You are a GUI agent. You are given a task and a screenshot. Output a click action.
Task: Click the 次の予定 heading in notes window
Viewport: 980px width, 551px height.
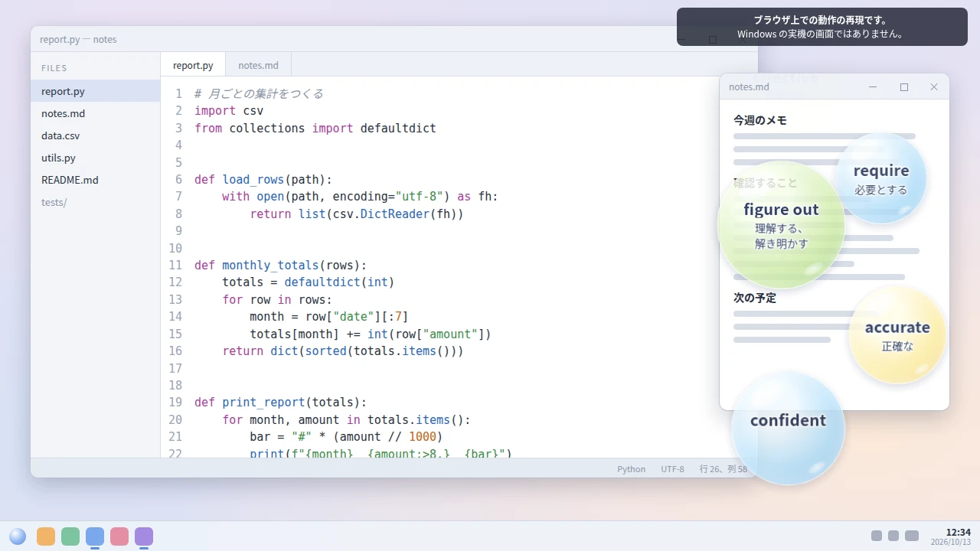(x=754, y=298)
